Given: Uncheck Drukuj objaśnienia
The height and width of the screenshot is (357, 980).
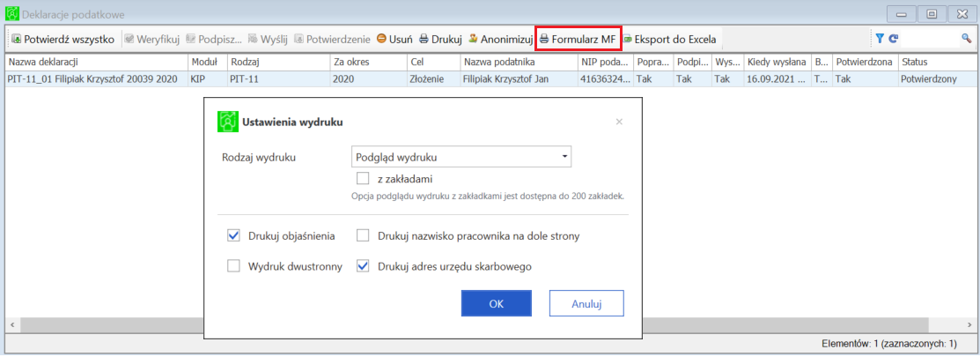Looking at the screenshot, I should click(x=234, y=235).
